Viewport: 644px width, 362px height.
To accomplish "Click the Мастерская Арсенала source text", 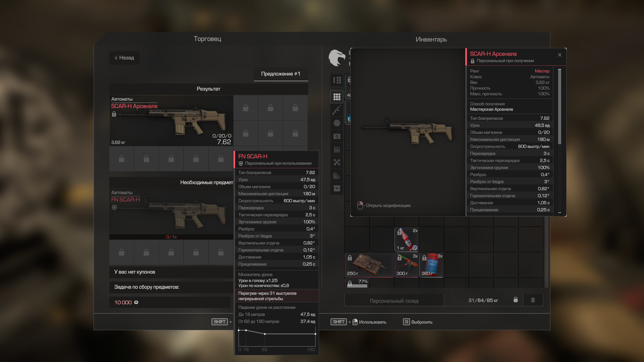I will point(491,109).
